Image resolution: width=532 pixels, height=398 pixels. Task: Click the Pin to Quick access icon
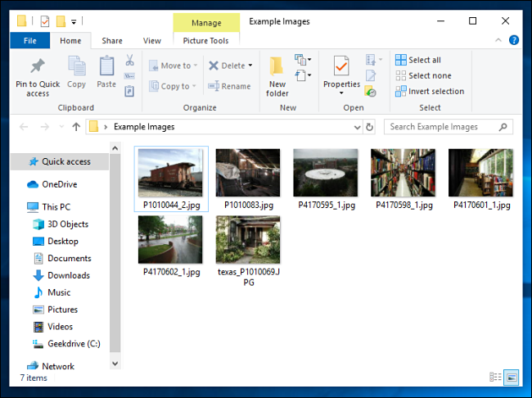pos(38,67)
